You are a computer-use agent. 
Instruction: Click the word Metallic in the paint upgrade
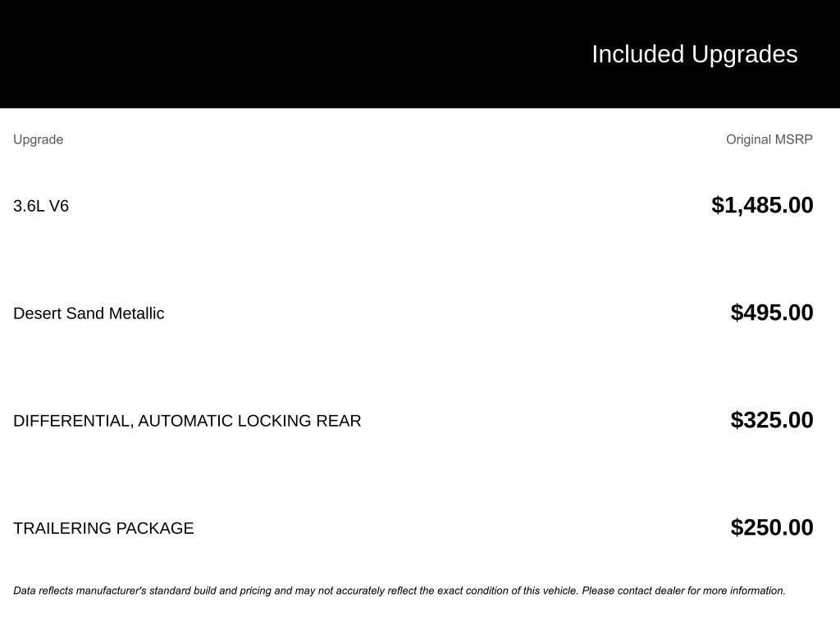click(136, 313)
